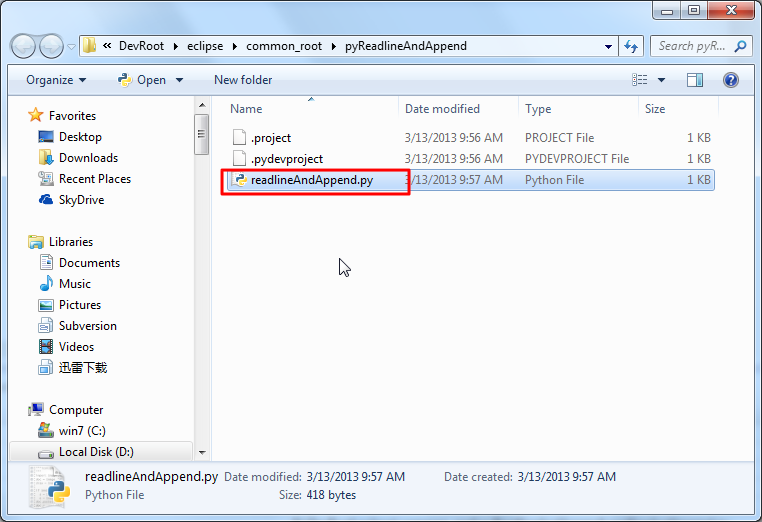
Task: Open the Documents library
Action: [89, 263]
